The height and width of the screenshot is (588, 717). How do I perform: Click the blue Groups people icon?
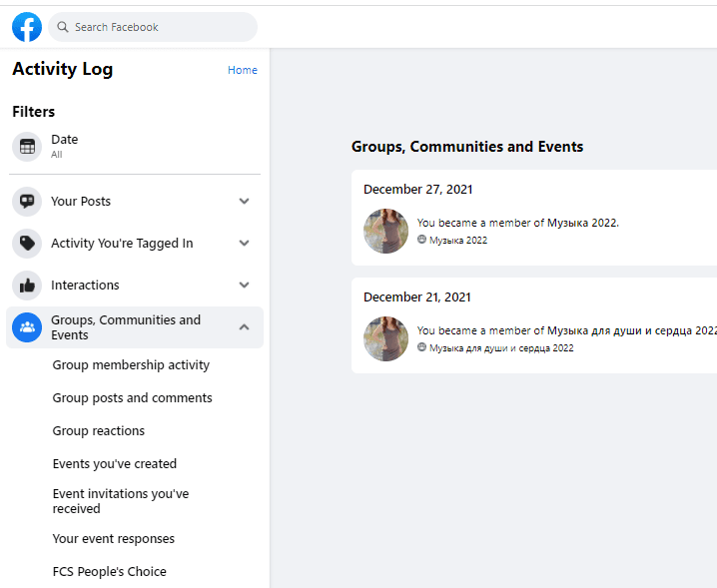27,327
